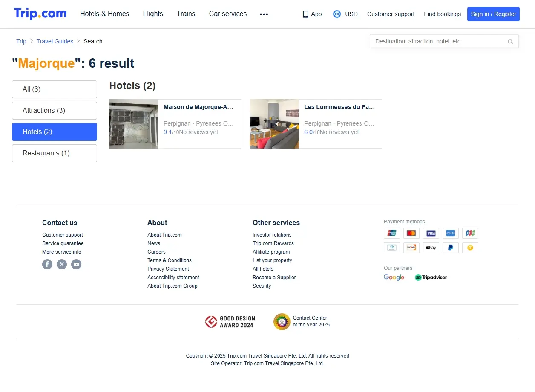
Task: Open the three-dots more menu in header
Action: [264, 14]
